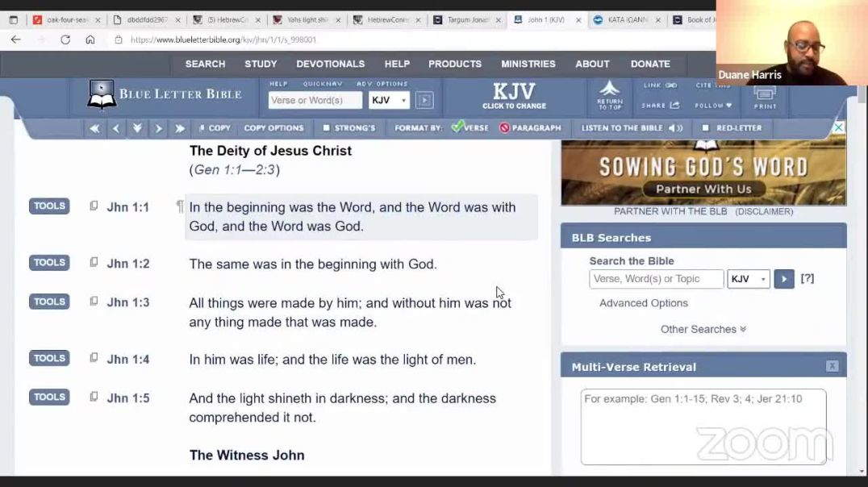This screenshot has width=868, height=487.
Task: Toggle the Strong's checkbox
Action: 327,128
